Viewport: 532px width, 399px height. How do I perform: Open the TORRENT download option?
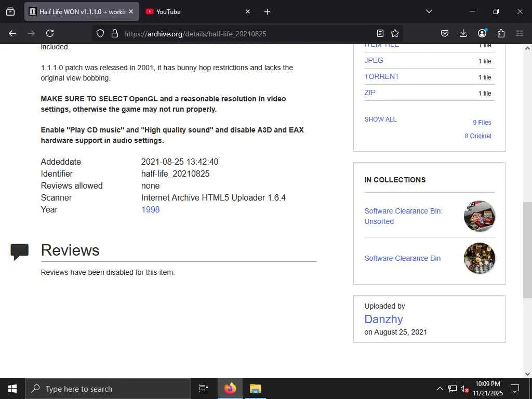(x=382, y=76)
